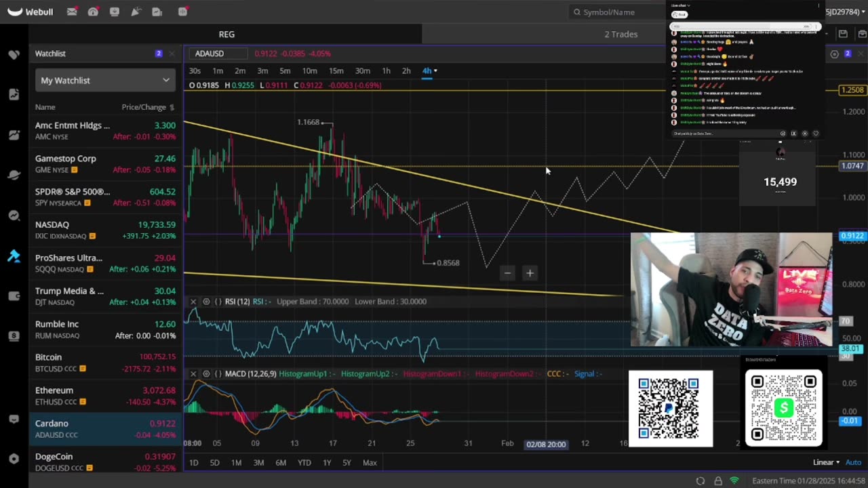868x488 pixels.
Task: Sort watchlist by Name column header
Action: tap(45, 107)
